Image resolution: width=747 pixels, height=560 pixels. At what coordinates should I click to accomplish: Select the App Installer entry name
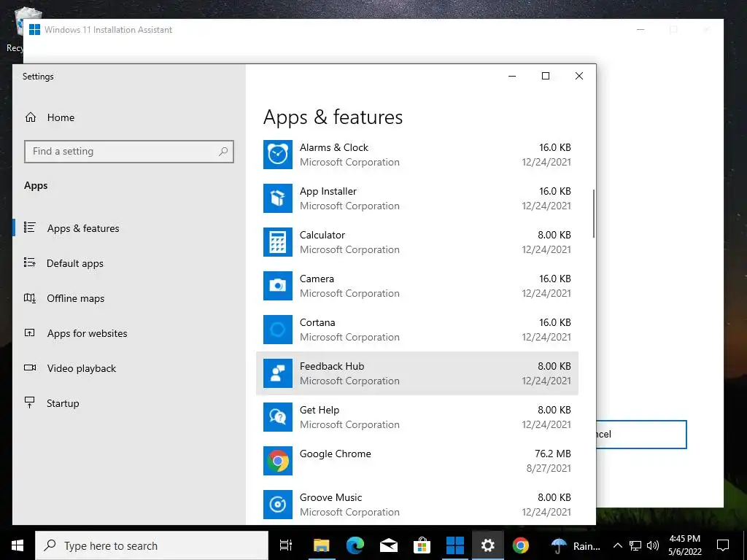point(328,192)
